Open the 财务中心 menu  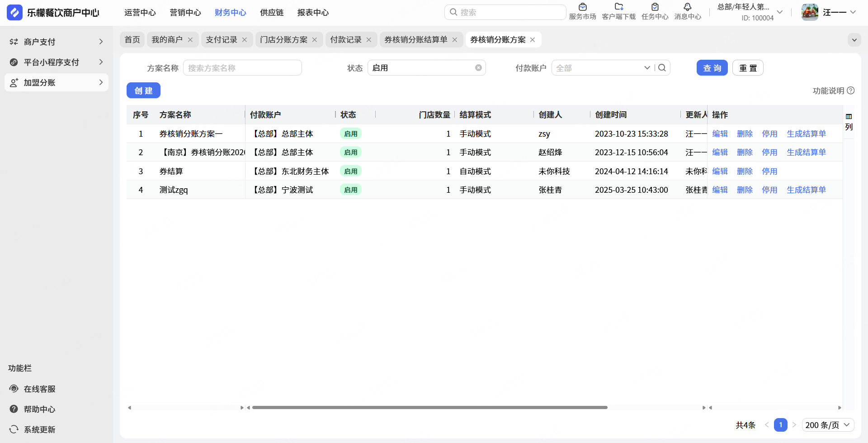pyautogui.click(x=231, y=13)
